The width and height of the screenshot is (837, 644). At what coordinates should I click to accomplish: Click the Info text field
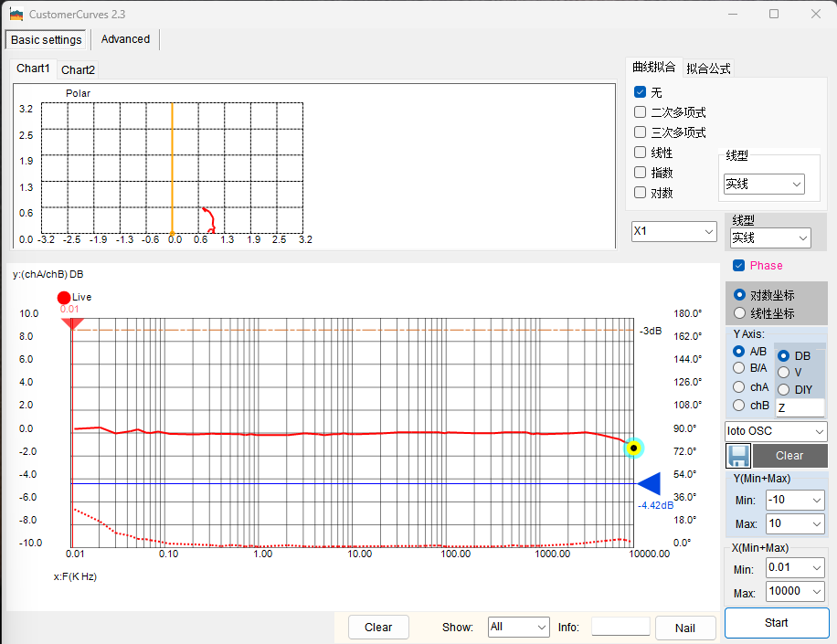[x=620, y=627]
